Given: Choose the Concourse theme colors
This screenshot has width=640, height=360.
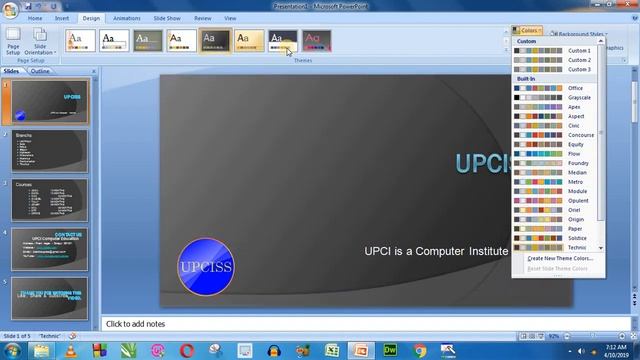Looking at the screenshot, I should click(554, 135).
